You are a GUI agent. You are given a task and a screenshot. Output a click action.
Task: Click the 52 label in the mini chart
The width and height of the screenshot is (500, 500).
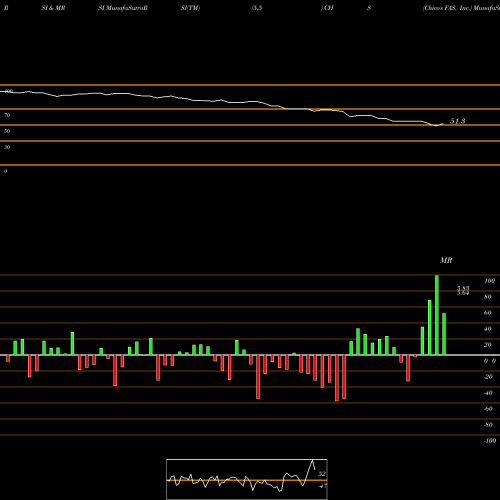click(x=322, y=474)
